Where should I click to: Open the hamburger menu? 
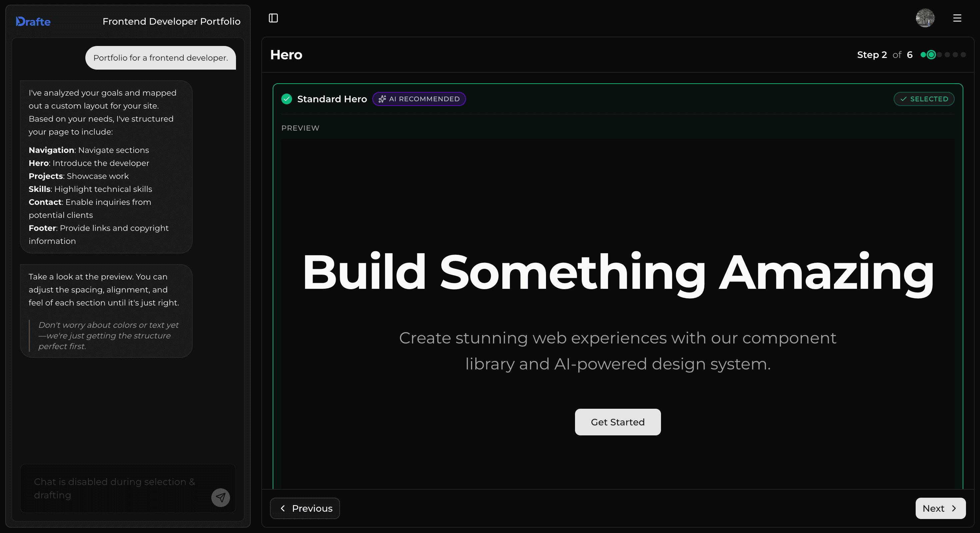(x=957, y=18)
